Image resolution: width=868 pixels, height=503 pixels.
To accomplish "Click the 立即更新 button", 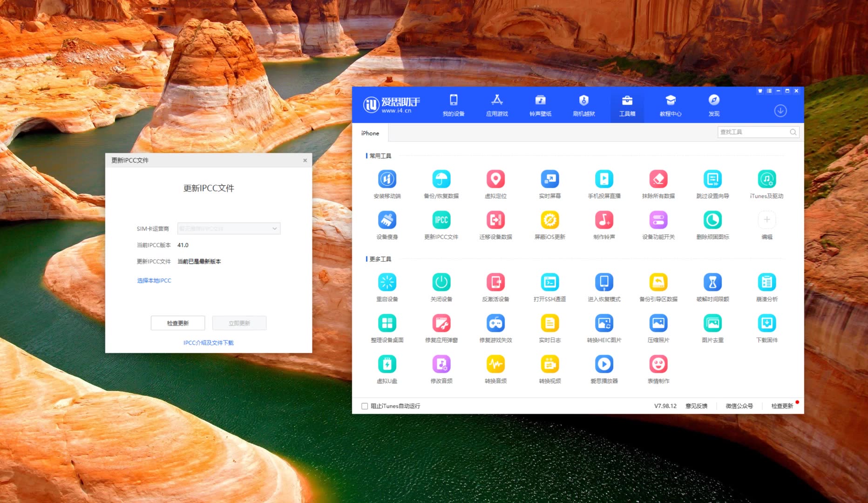I will click(x=239, y=323).
